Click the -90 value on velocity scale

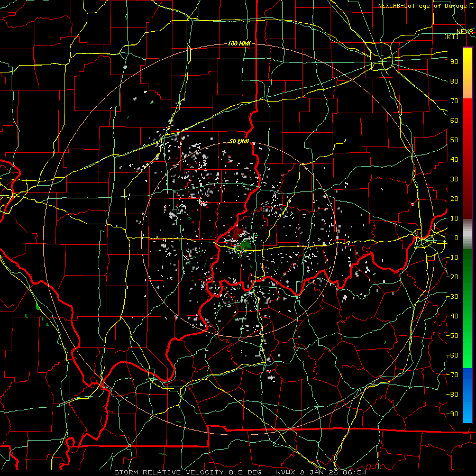(453, 414)
